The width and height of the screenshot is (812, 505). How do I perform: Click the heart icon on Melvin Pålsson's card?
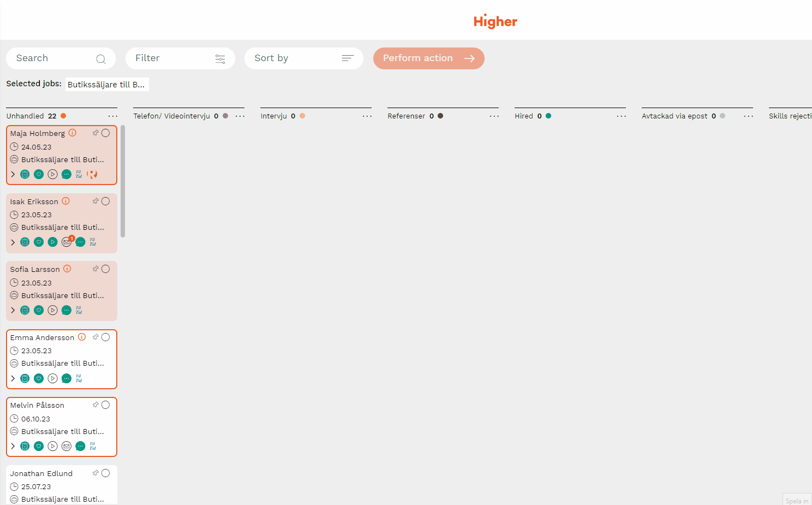39,446
